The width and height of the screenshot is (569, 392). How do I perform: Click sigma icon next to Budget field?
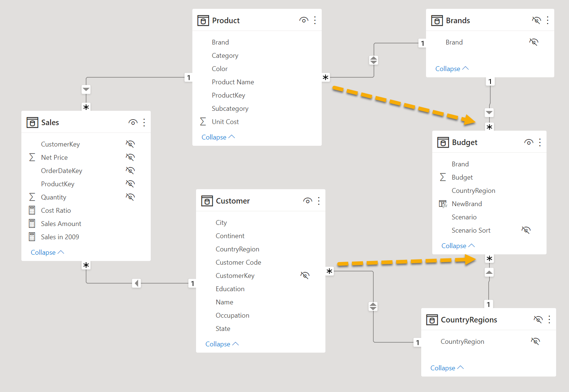pos(443,177)
